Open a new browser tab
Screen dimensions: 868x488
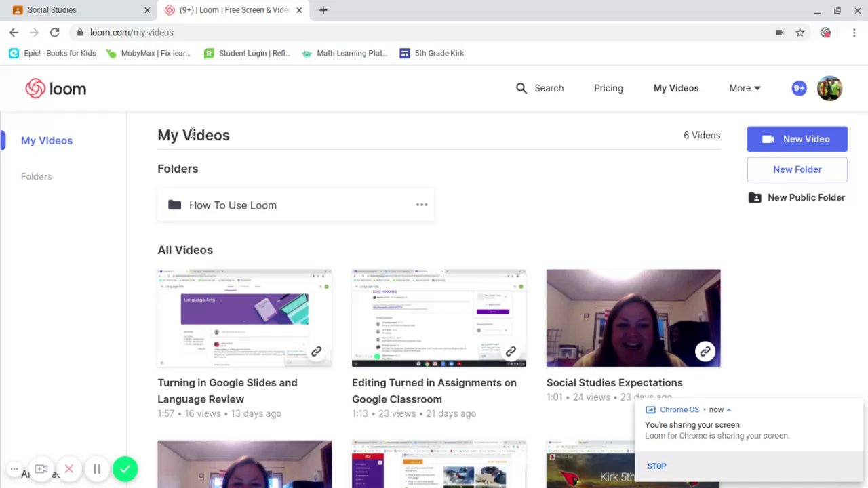[323, 10]
